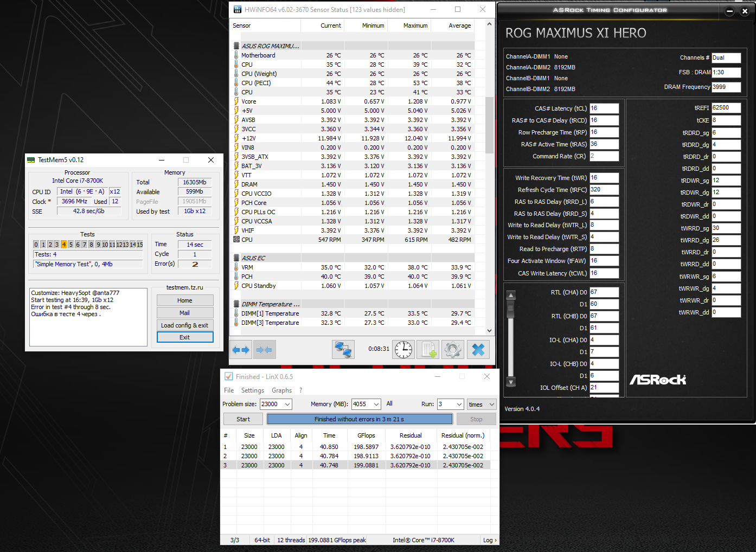This screenshot has width=756, height=552.
Task: Click '199.0881 GFlops peak' in LinX status bar
Action: pyautogui.click(x=337, y=540)
